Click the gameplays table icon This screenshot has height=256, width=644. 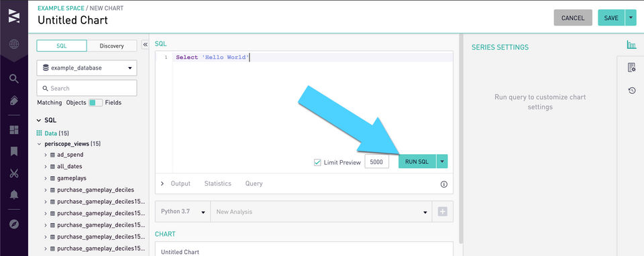(x=52, y=178)
